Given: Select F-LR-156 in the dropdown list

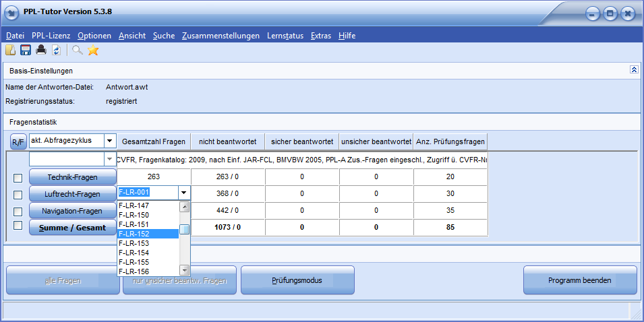Looking at the screenshot, I should 148,271.
